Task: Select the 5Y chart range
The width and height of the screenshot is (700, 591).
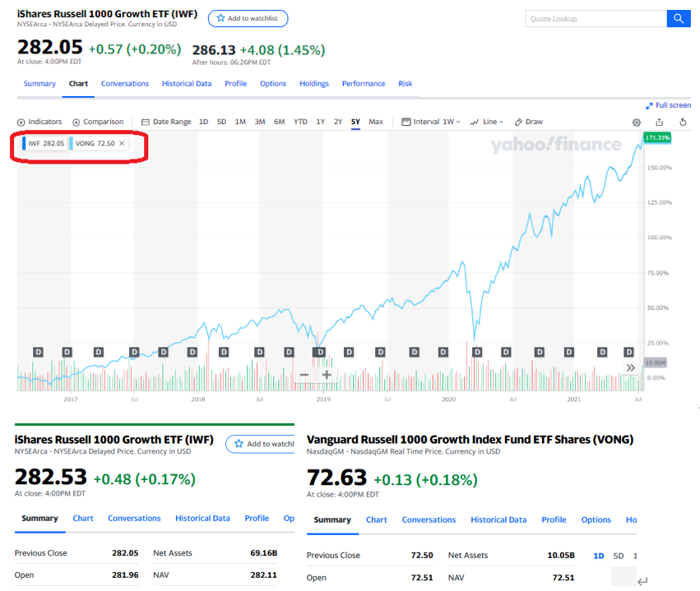Action: pos(355,122)
